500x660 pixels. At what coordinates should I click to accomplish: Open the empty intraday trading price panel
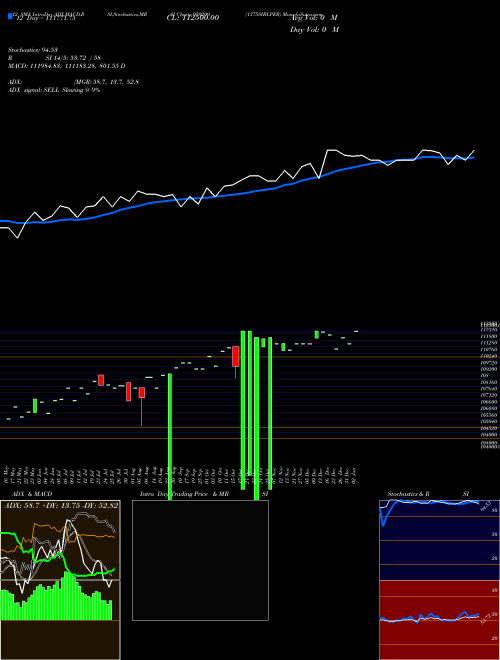coord(200,560)
